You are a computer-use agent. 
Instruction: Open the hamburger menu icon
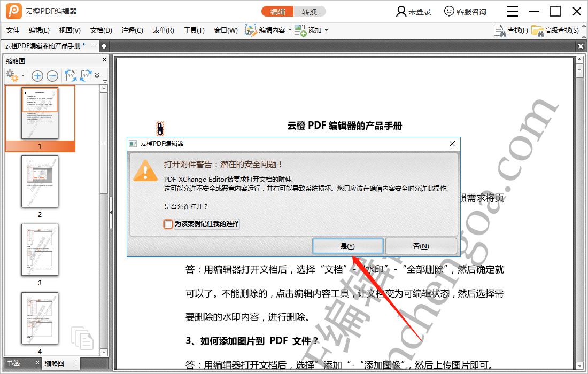click(x=512, y=11)
